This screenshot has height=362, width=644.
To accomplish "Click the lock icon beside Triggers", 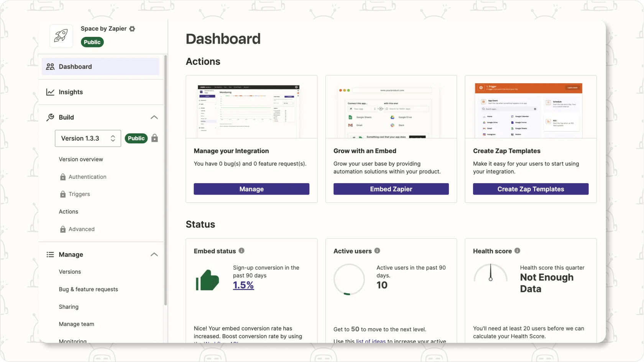I will point(62,194).
